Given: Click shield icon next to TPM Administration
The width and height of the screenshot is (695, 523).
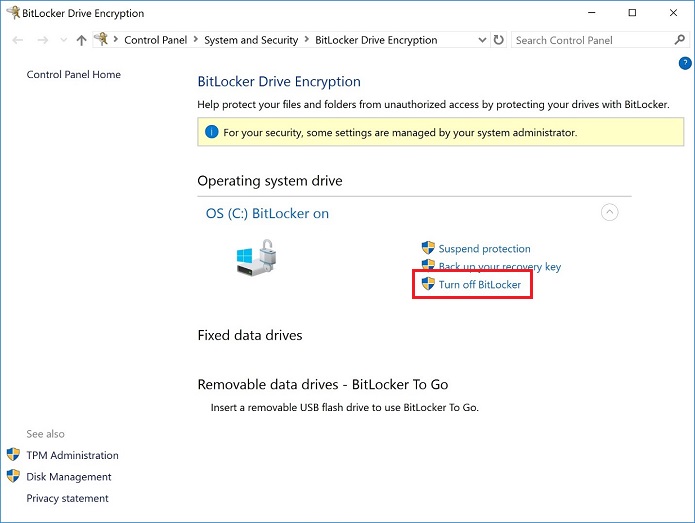Looking at the screenshot, I should (x=13, y=454).
